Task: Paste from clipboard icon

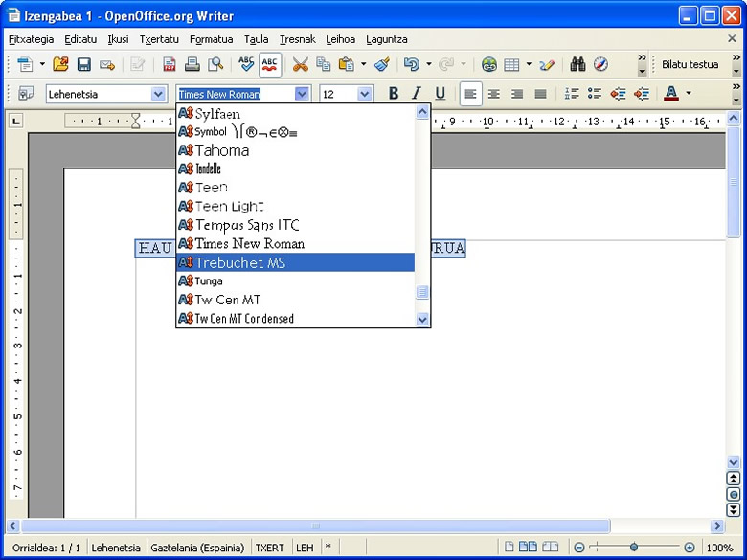Action: point(347,64)
